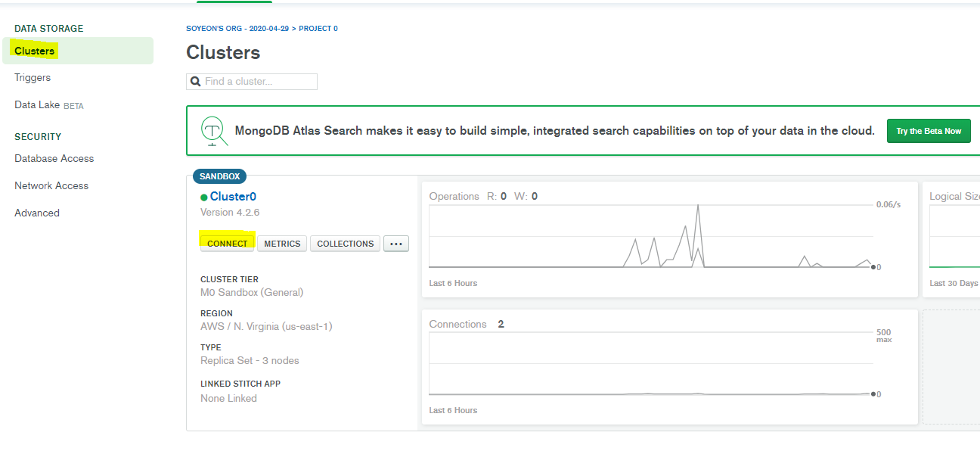Click the Try the Beta Now button

(x=929, y=131)
